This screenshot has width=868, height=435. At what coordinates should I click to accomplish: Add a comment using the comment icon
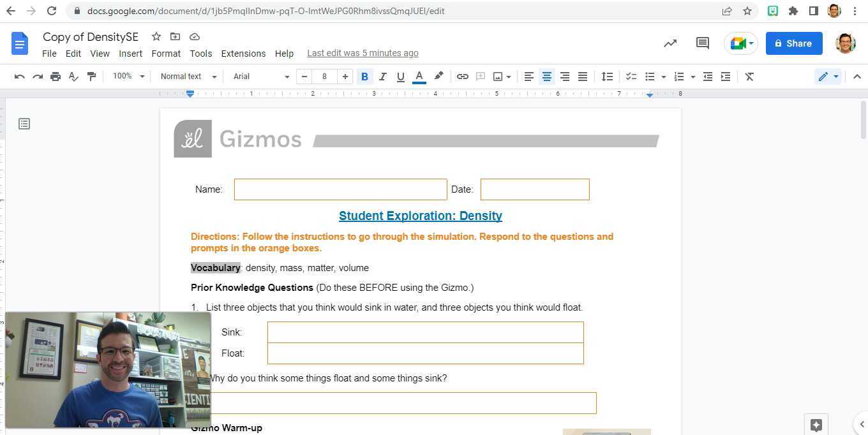coord(480,77)
